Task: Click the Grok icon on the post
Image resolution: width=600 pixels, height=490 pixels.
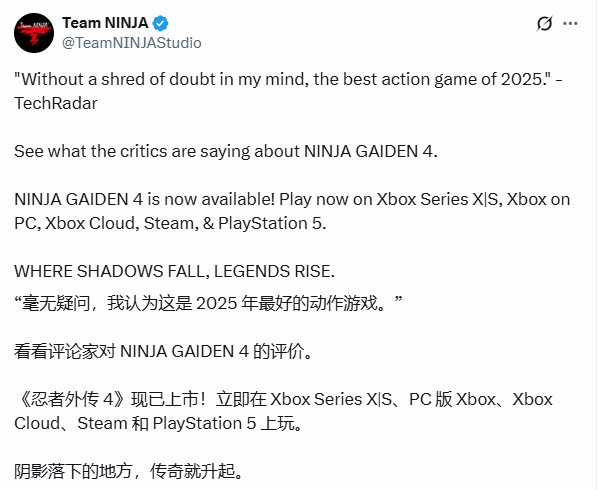Action: [545, 23]
